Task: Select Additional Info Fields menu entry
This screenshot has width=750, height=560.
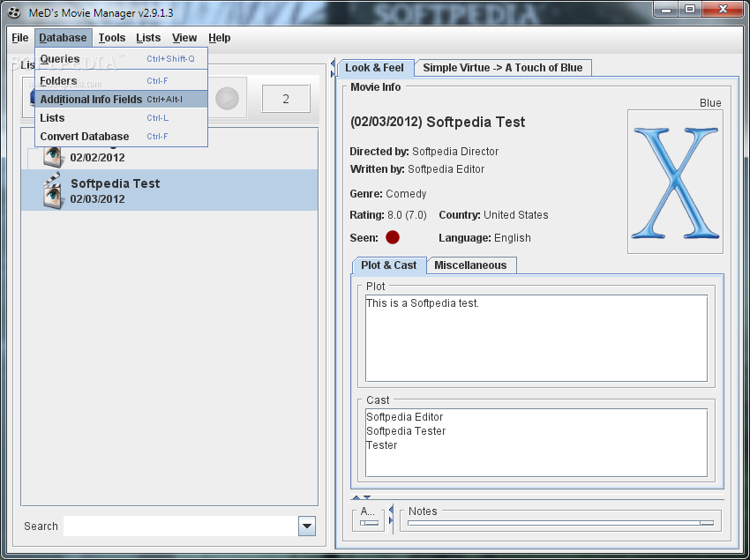Action: click(121, 99)
